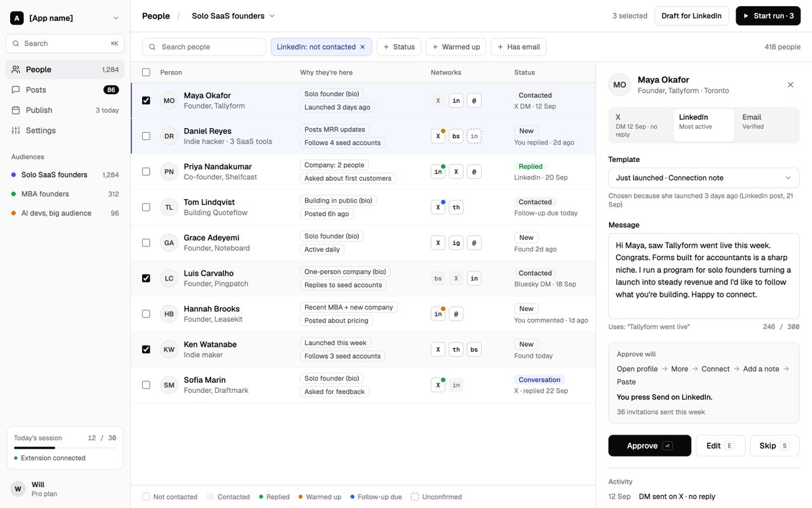Click the X icon in Sofia Marin's row
The image size is (812, 508).
click(x=438, y=385)
